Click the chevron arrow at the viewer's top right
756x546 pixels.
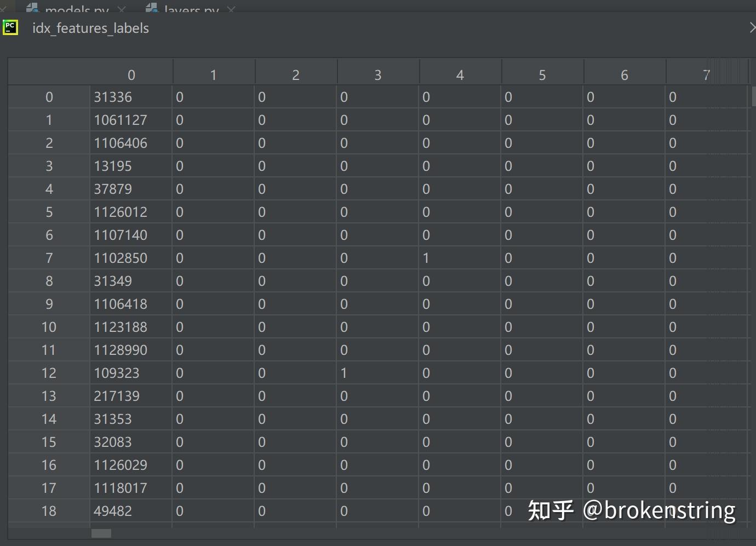753,27
